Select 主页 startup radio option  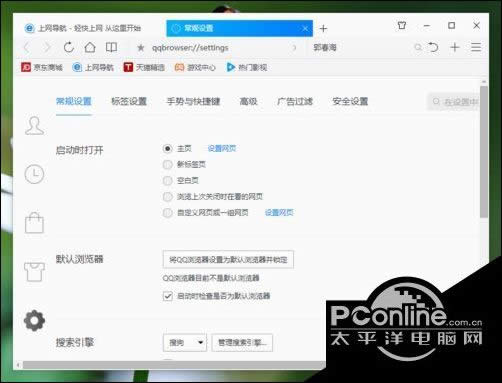click(167, 149)
